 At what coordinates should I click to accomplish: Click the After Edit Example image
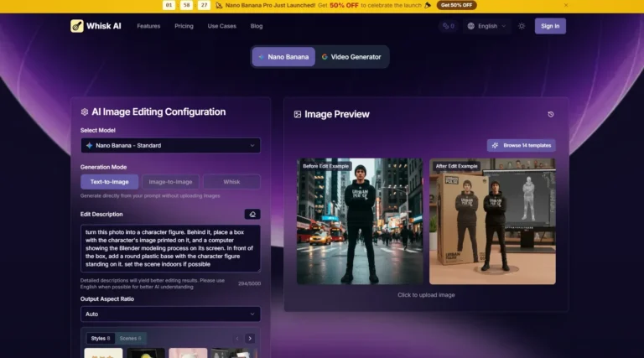pyautogui.click(x=492, y=221)
